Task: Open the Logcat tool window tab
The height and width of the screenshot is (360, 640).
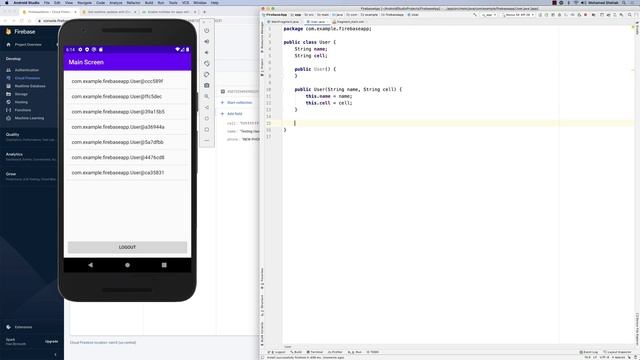Action: click(x=277, y=352)
